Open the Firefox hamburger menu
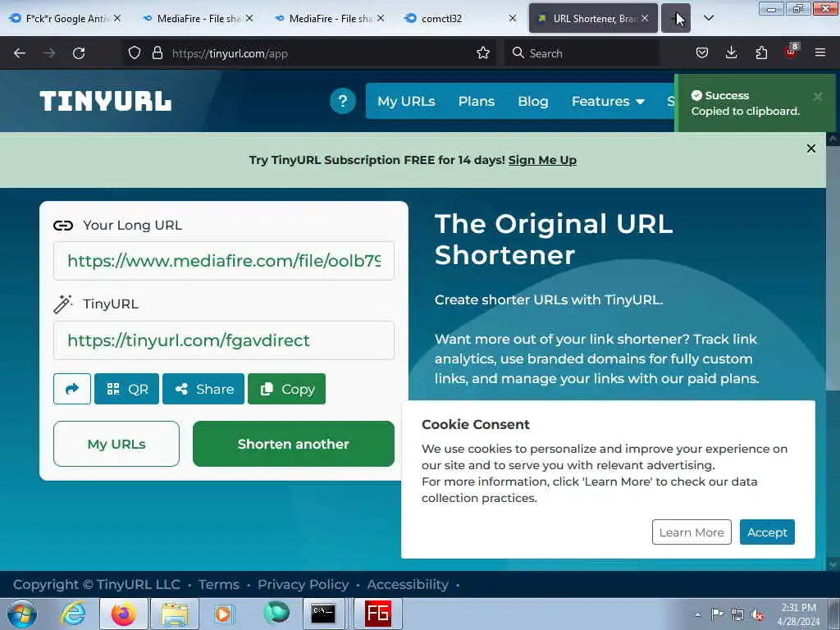Screen dimensions: 840x630 pos(820,53)
